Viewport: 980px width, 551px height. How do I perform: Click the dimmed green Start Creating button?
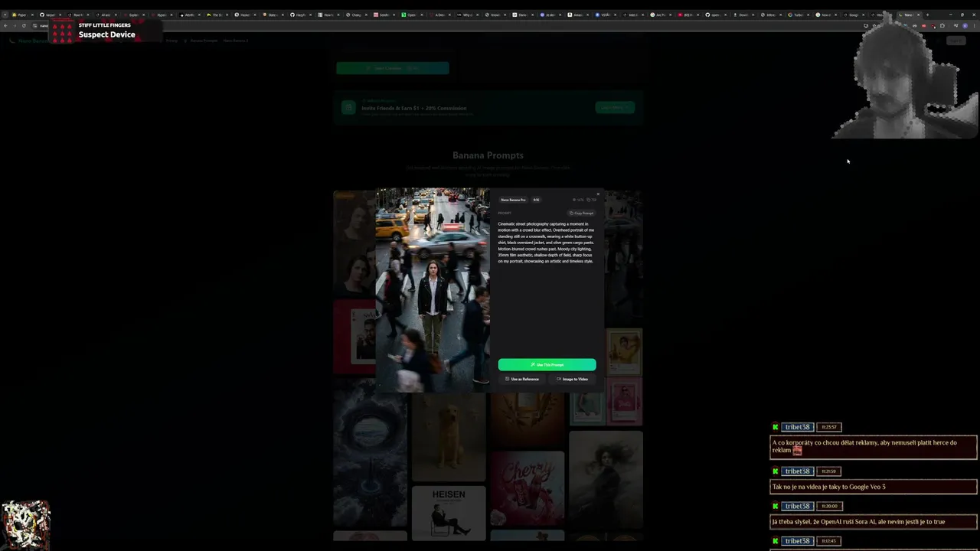click(x=393, y=68)
